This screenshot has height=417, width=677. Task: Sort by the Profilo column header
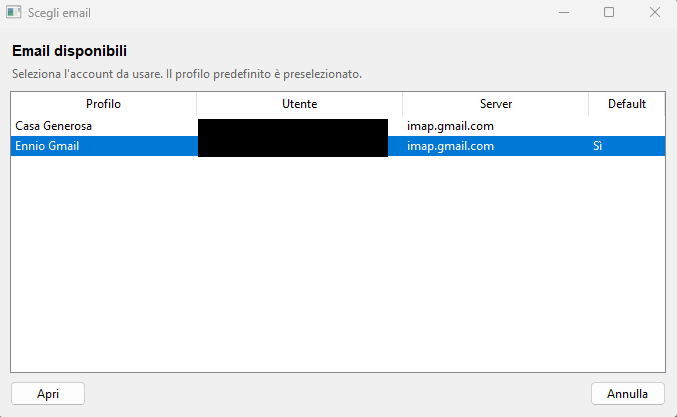coord(103,104)
